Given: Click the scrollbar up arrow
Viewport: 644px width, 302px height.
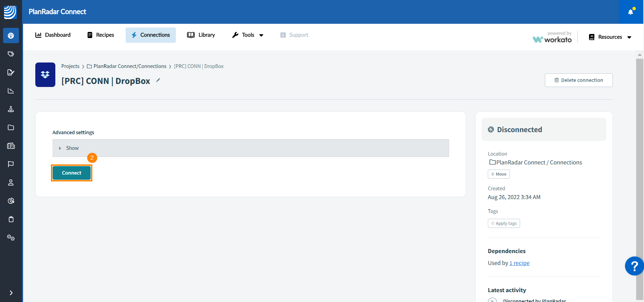Looking at the screenshot, I should (640, 54).
